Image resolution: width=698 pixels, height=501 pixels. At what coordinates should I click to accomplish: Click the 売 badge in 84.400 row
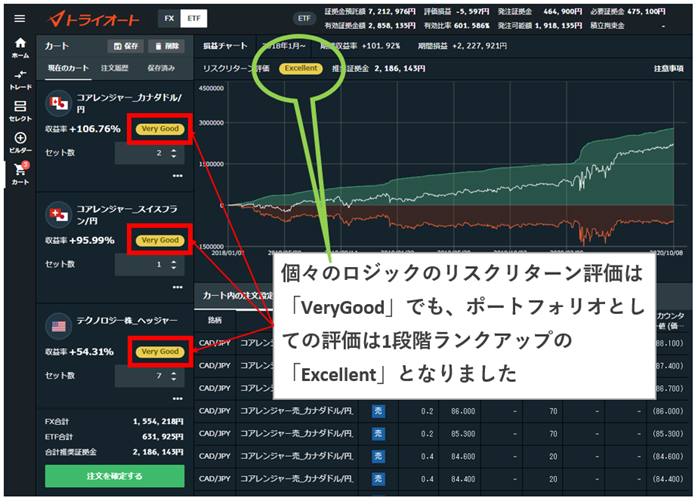click(x=378, y=479)
